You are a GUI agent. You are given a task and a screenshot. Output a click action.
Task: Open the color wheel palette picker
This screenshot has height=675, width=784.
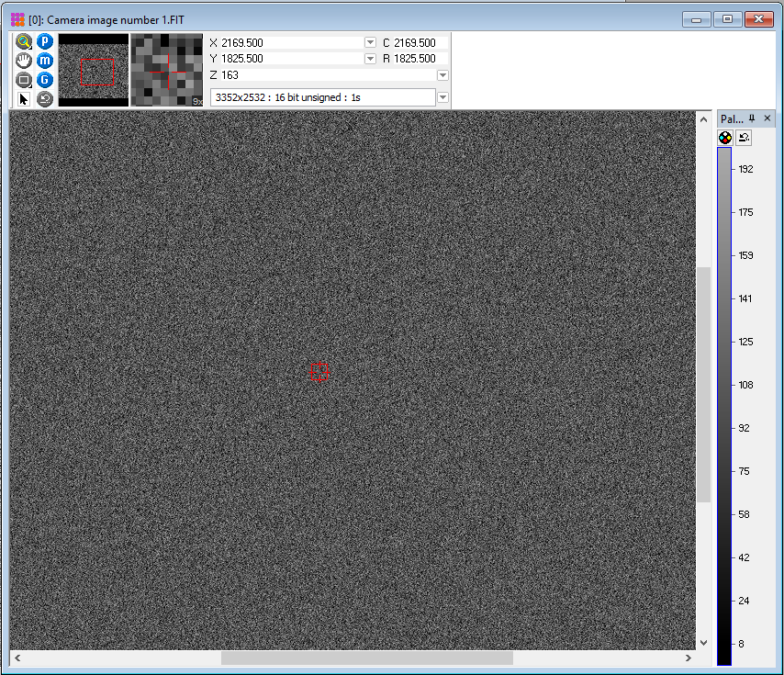pyautogui.click(x=725, y=136)
